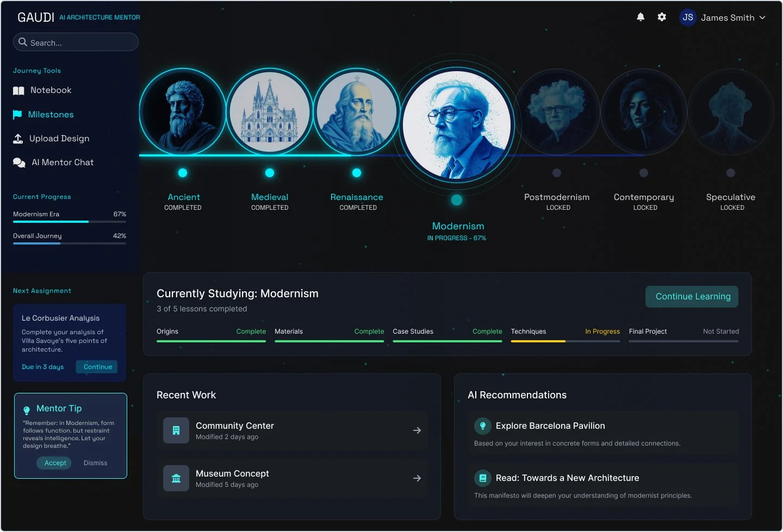Click the Modernism timeline dot

coord(457,200)
